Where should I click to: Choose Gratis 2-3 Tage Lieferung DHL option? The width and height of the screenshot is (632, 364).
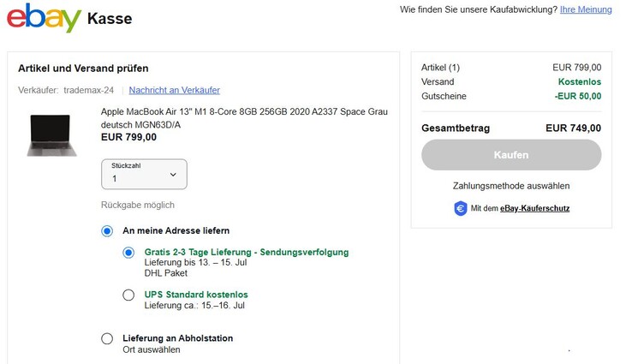coord(128,253)
